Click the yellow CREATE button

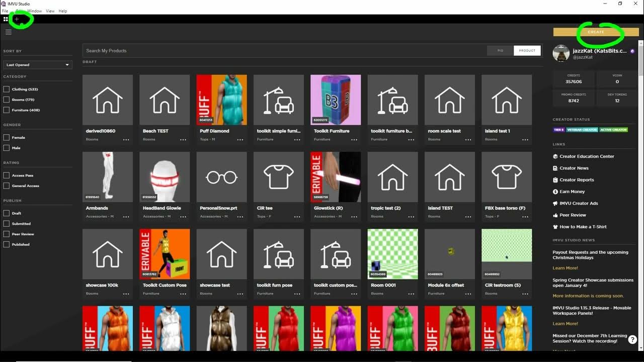(x=596, y=32)
